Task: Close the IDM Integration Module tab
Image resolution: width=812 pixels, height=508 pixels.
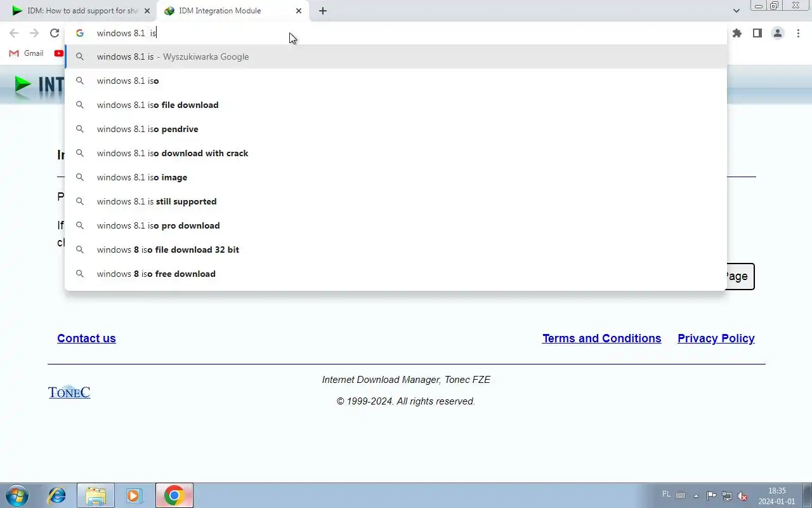Action: pos(299,11)
